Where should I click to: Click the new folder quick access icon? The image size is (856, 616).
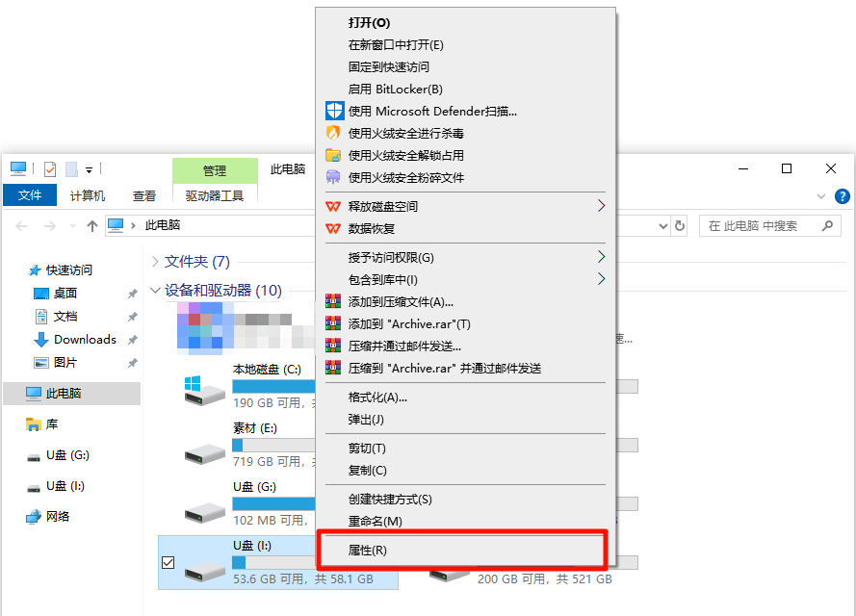click(x=71, y=169)
